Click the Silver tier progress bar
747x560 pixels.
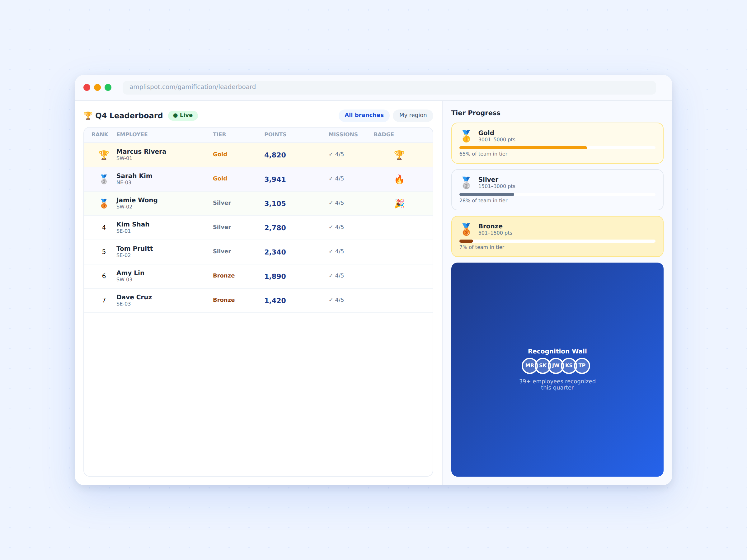(557, 194)
